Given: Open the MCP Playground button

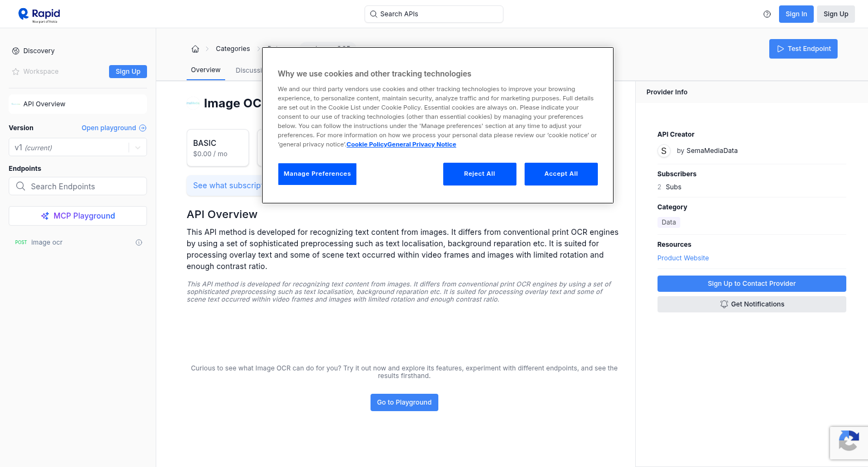Looking at the screenshot, I should click(x=78, y=216).
